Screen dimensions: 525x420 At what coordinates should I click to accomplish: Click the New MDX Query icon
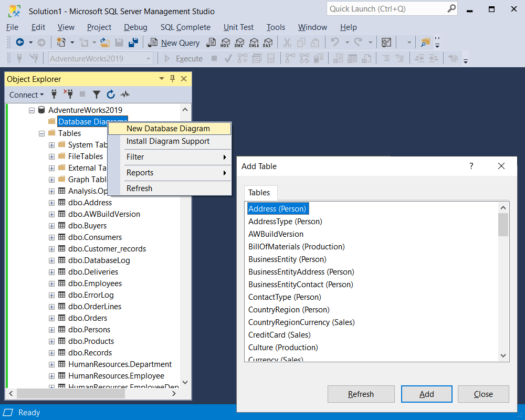[225, 43]
